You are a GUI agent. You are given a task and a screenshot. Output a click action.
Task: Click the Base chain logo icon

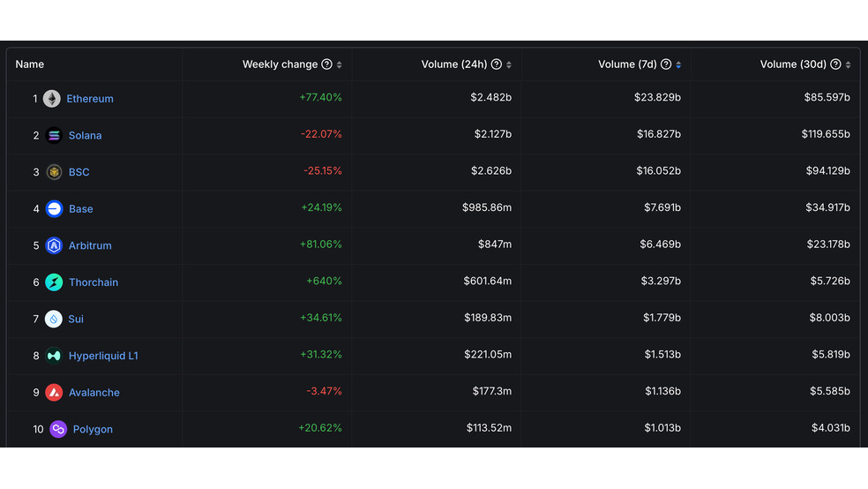point(54,209)
